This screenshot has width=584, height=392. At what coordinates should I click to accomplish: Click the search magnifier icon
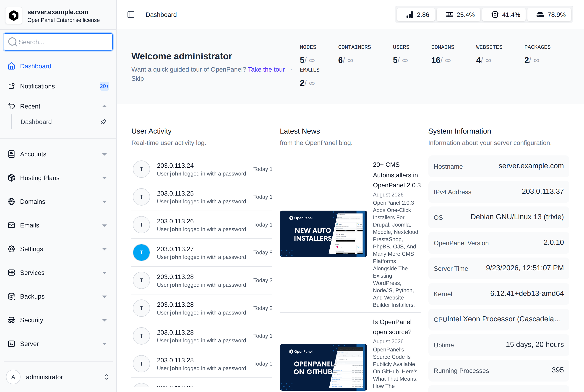point(13,42)
